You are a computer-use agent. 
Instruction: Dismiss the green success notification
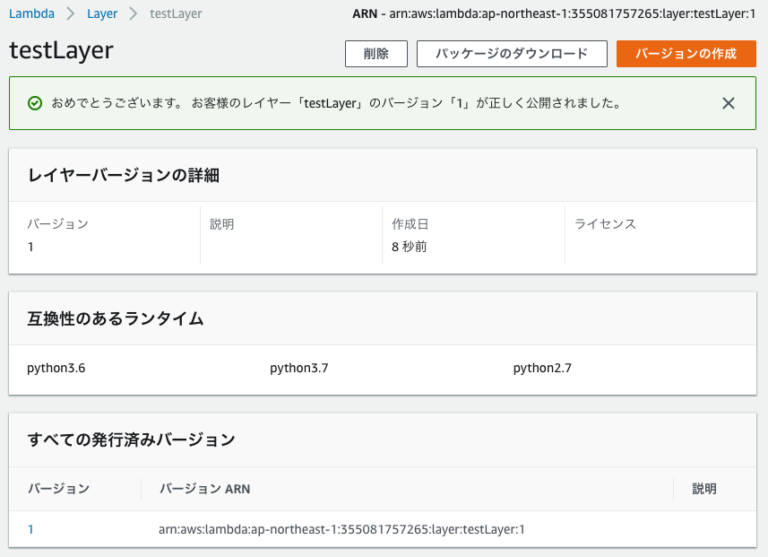[728, 103]
